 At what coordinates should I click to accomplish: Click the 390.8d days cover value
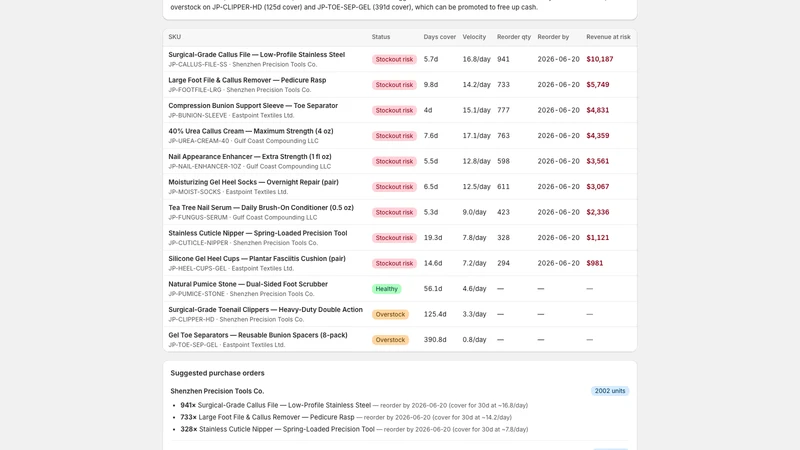(435, 340)
